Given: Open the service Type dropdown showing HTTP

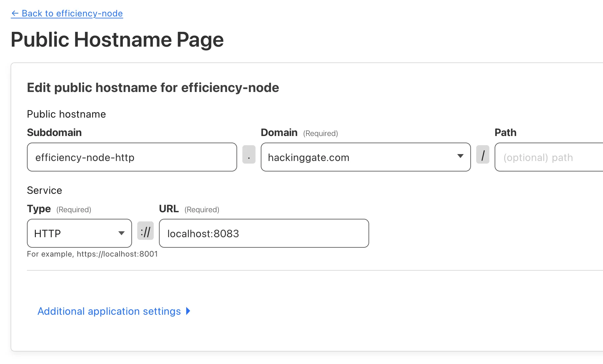Looking at the screenshot, I should coord(79,233).
